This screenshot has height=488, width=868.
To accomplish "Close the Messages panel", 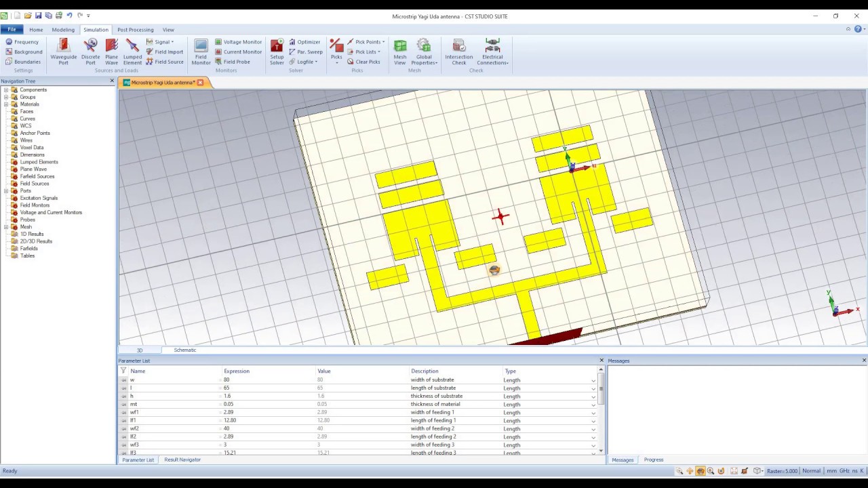I will [864, 361].
